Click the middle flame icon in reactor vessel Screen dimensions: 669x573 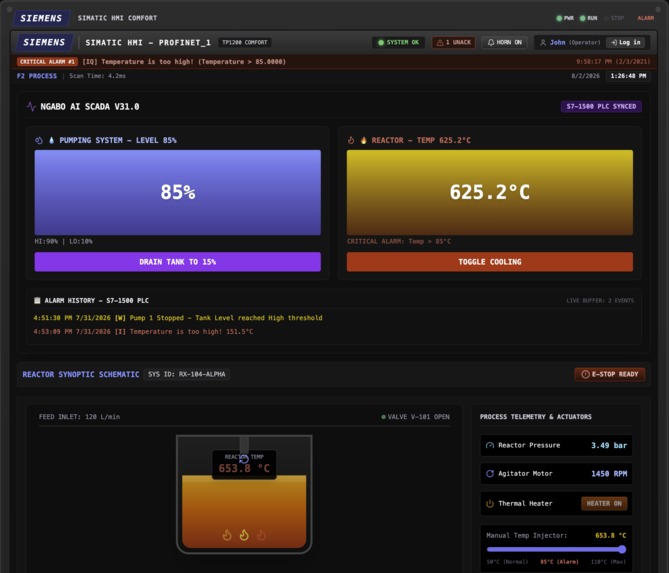coord(244,535)
